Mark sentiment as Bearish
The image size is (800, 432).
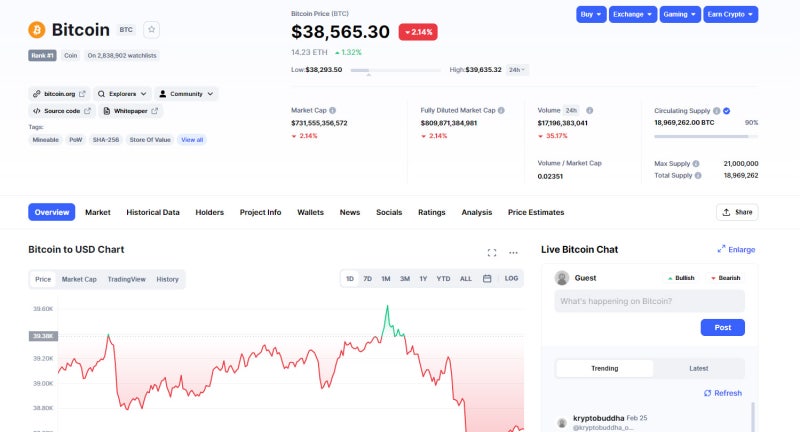[726, 278]
